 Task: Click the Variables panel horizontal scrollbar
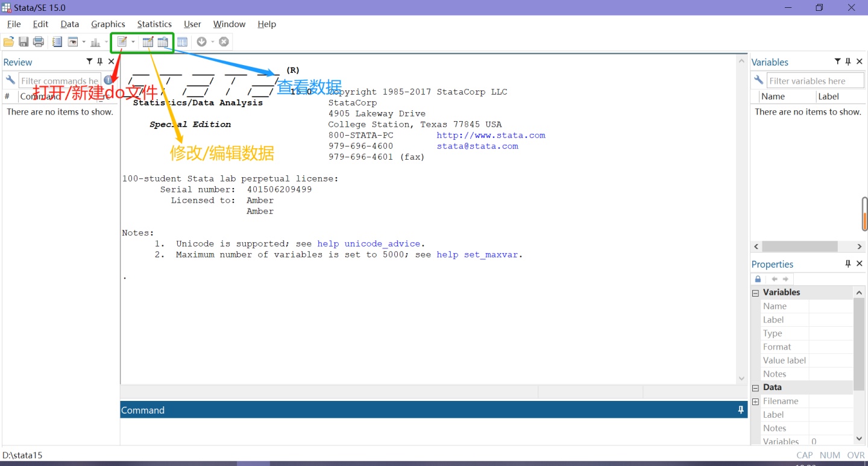[799, 246]
